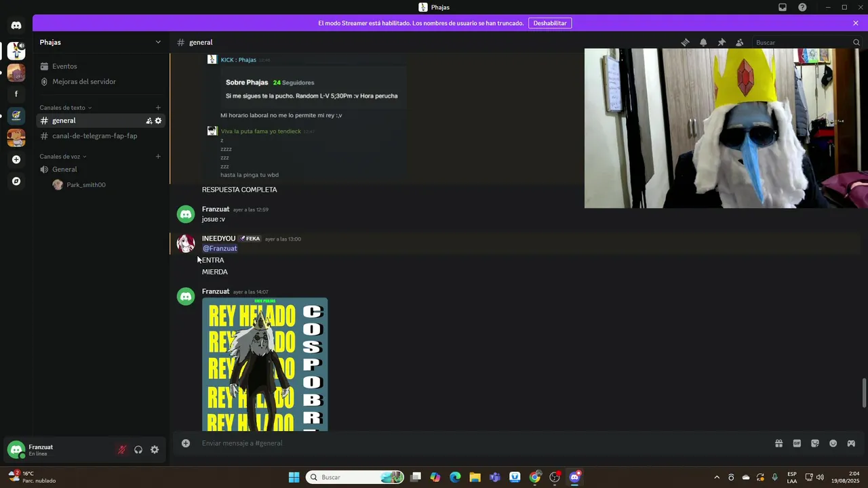This screenshot has width=868, height=488.
Task: Dismiss the streamer mode banner
Action: [x=856, y=23]
